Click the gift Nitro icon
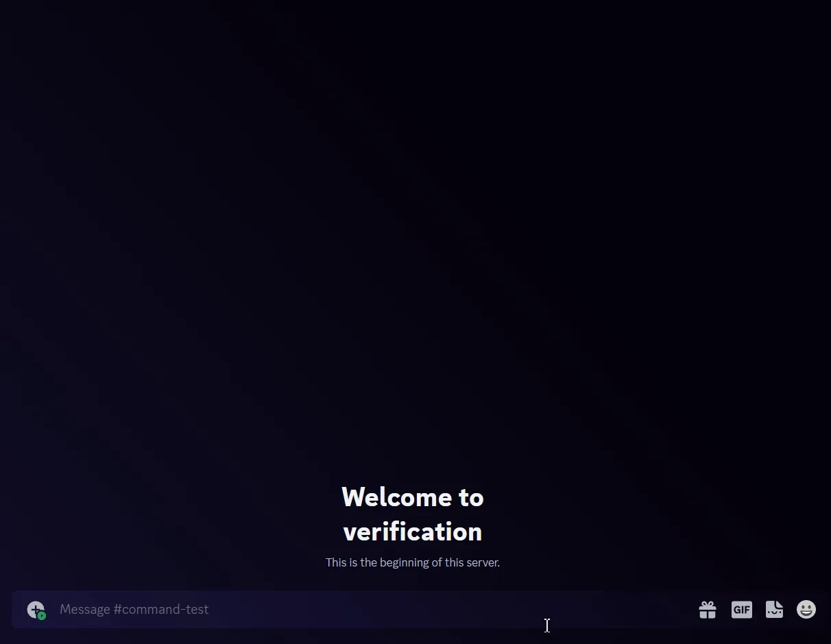Image resolution: width=831 pixels, height=644 pixels. point(708,610)
